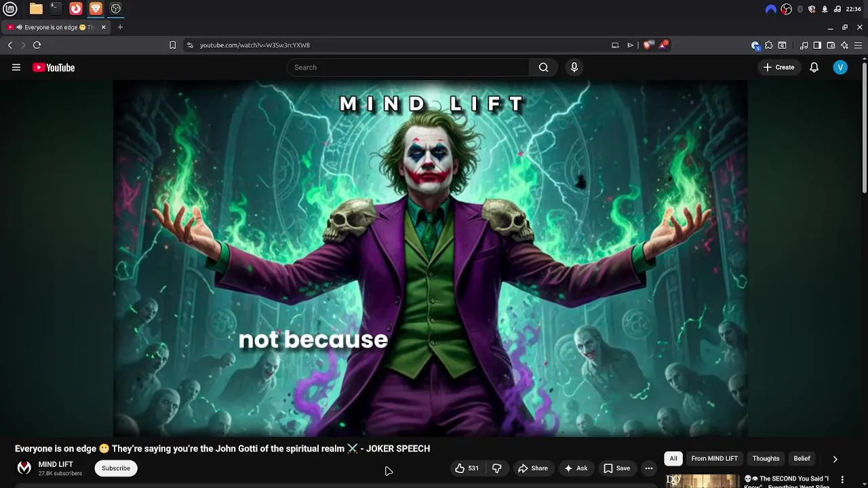Go back to the previous page

coord(10,45)
